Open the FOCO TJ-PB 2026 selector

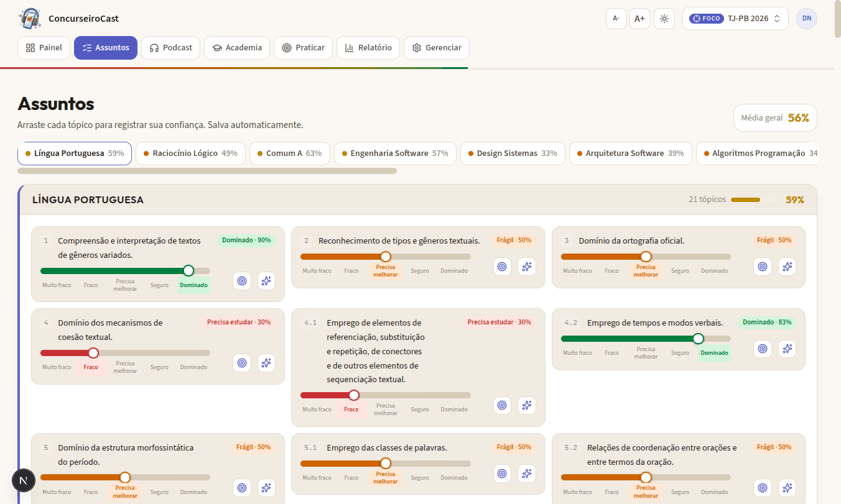(735, 19)
